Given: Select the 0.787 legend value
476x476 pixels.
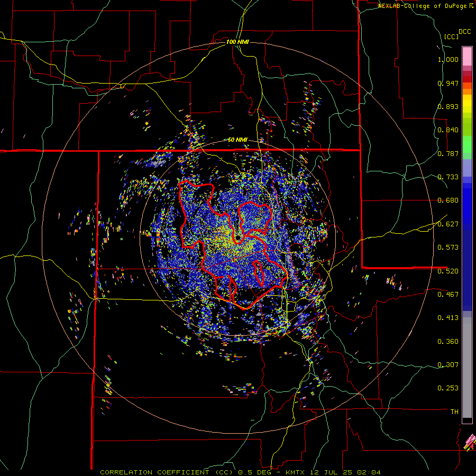Looking at the screenshot, I should [x=448, y=153].
